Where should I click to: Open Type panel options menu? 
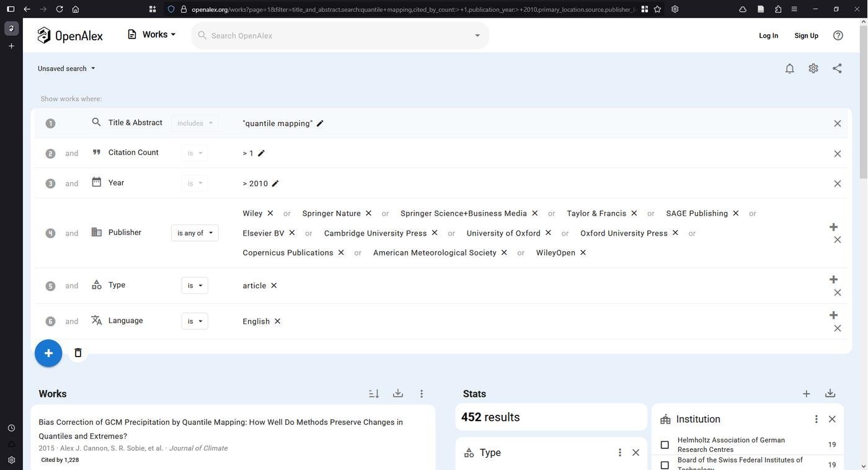tap(619, 453)
